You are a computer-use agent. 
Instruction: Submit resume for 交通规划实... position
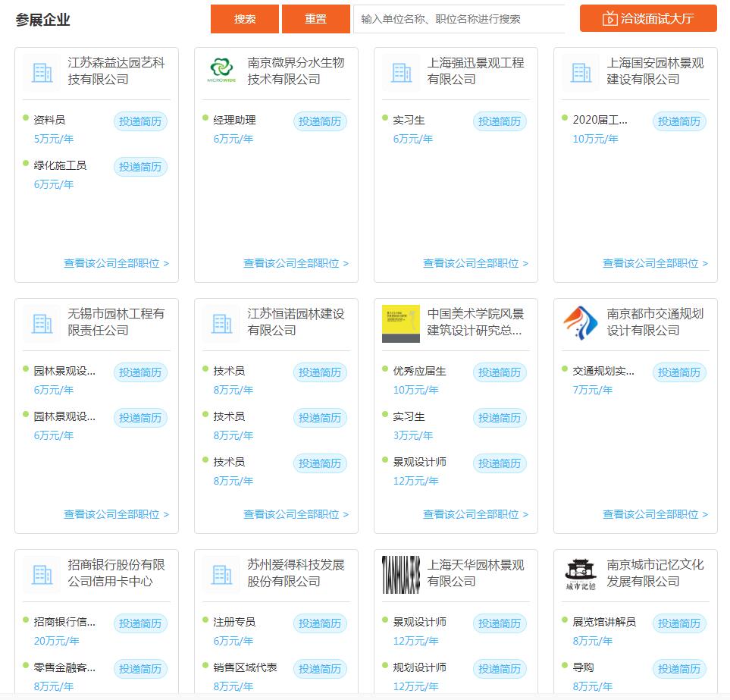point(679,372)
